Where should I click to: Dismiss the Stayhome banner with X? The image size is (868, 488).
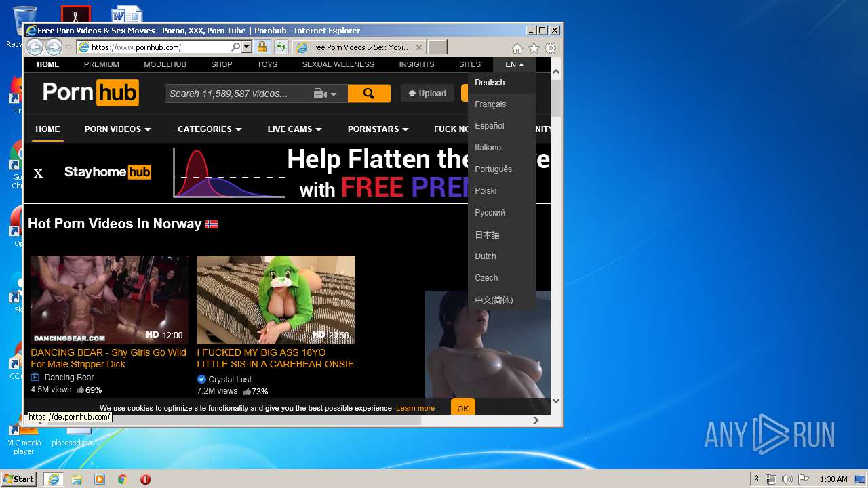pos(38,174)
